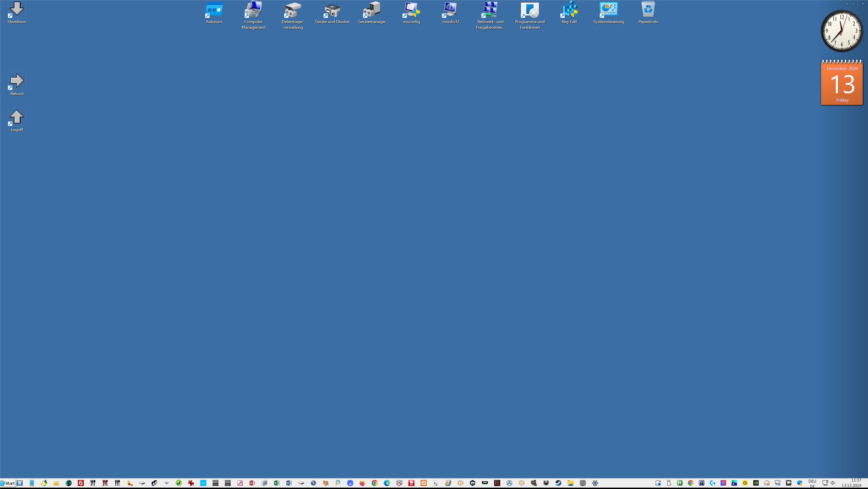This screenshot has width=868, height=489.
Task: Open the Start menu
Action: [8, 483]
